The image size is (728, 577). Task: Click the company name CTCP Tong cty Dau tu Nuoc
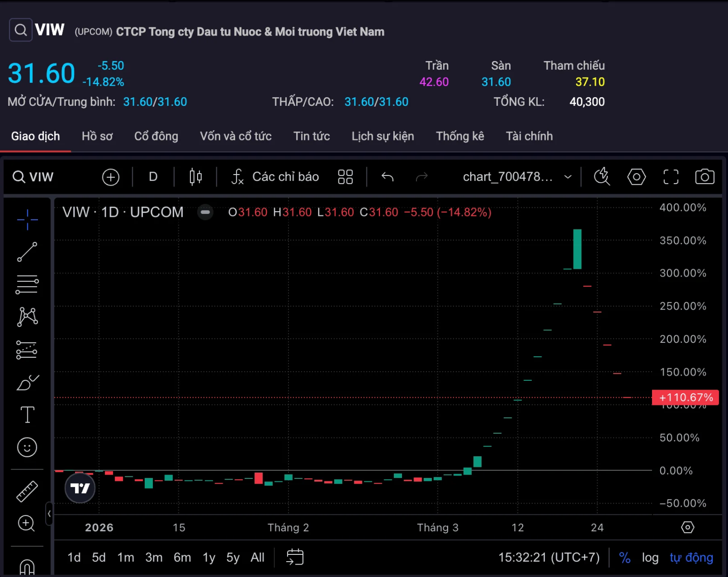[250, 32]
